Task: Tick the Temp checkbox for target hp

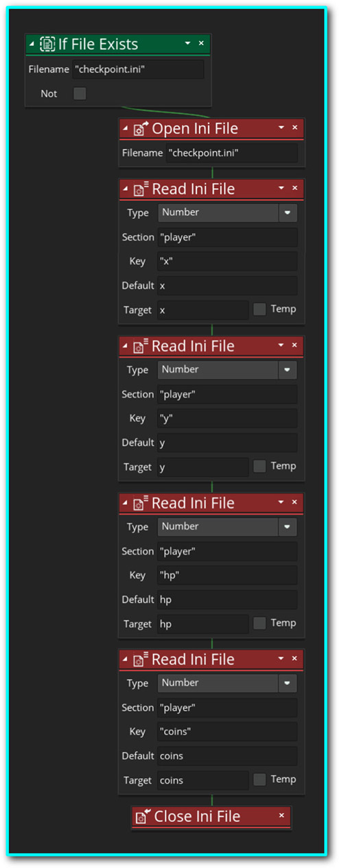Action: (259, 623)
